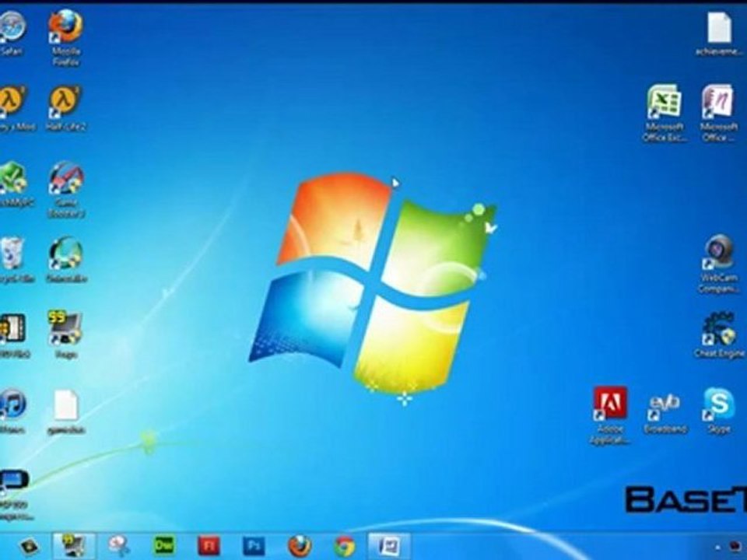The width and height of the screenshot is (747, 560).
Task: Launch Google Chrome from the taskbar
Action: [345, 546]
